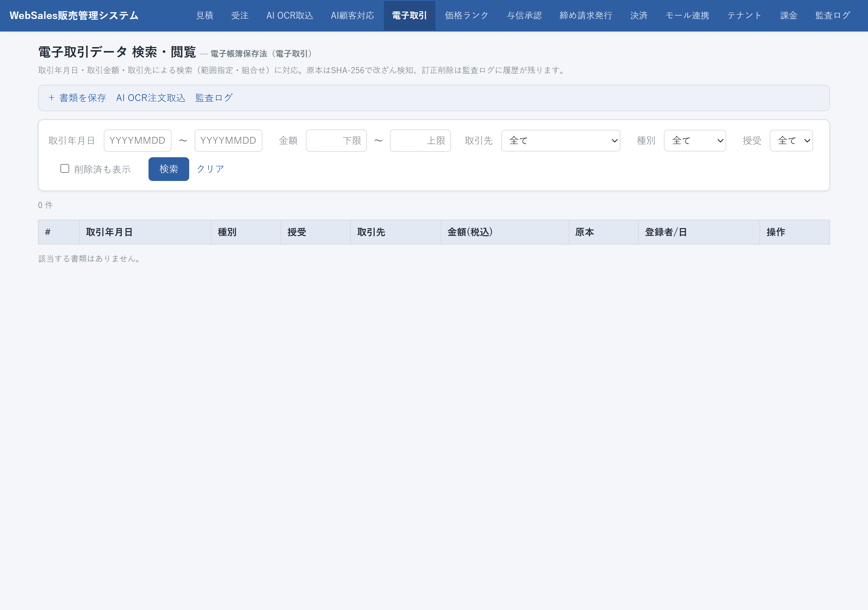Click the 授受 column header

point(315,232)
